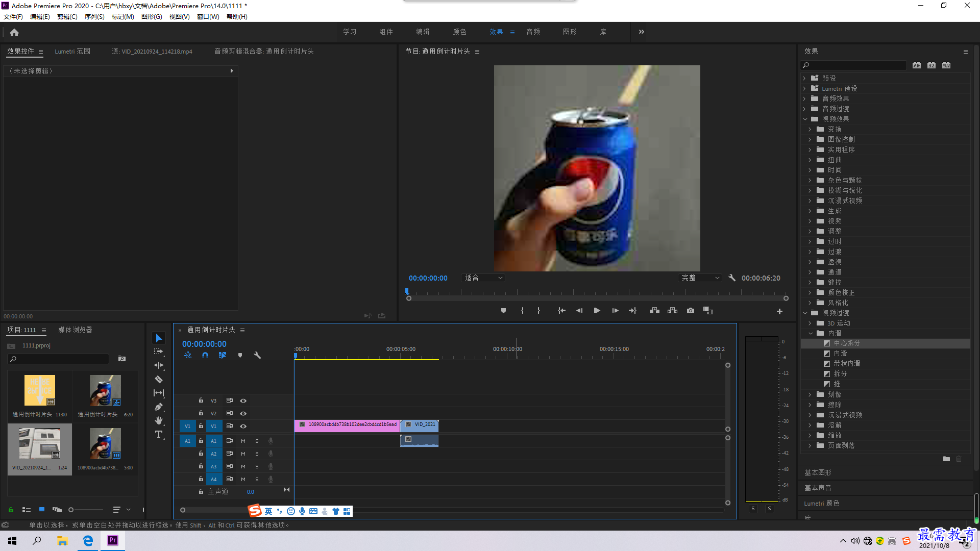Viewport: 980px width, 551px height.
Task: Select the Pen tool in timeline tools
Action: (x=159, y=407)
